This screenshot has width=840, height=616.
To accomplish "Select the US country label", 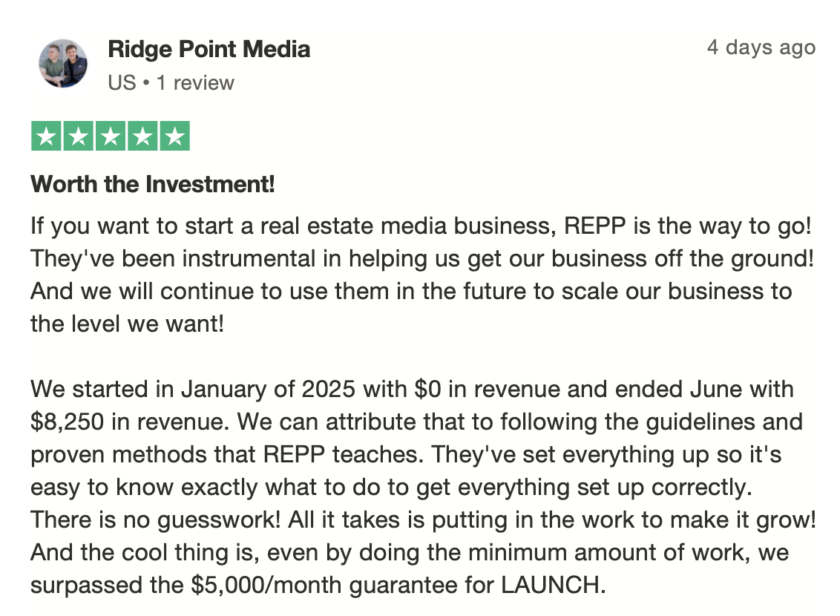I will pos(122,83).
